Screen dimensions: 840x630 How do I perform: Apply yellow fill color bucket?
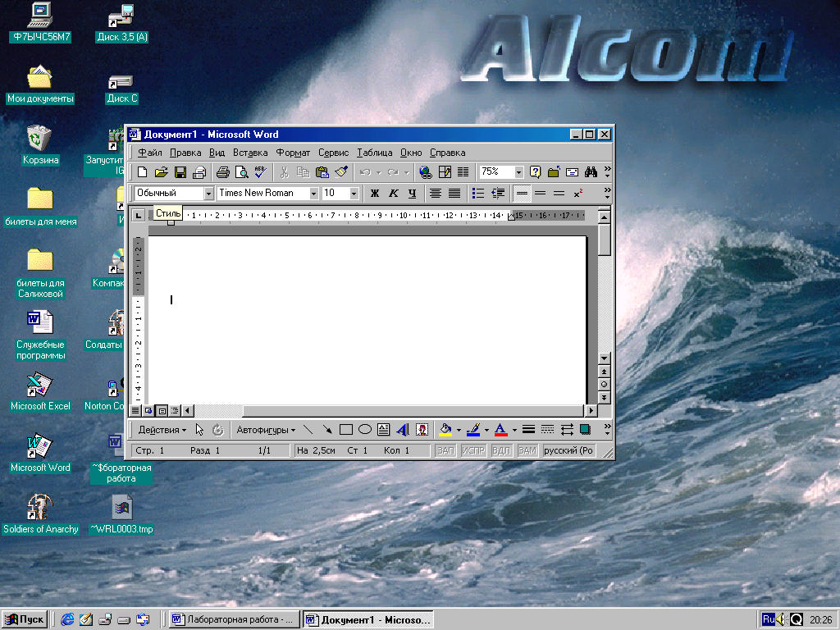[x=445, y=430]
